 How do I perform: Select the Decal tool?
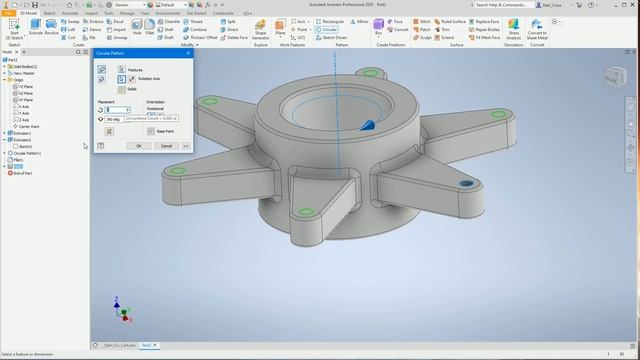116,22
